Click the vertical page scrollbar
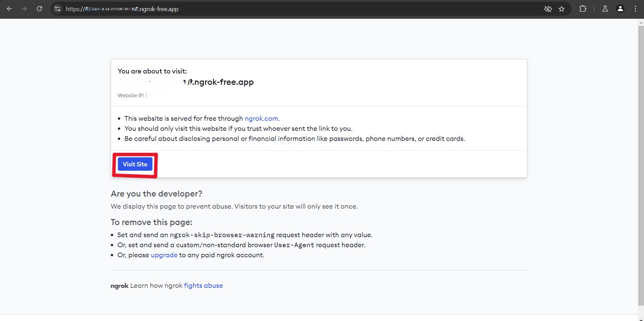The height and width of the screenshot is (321, 644). (641, 165)
